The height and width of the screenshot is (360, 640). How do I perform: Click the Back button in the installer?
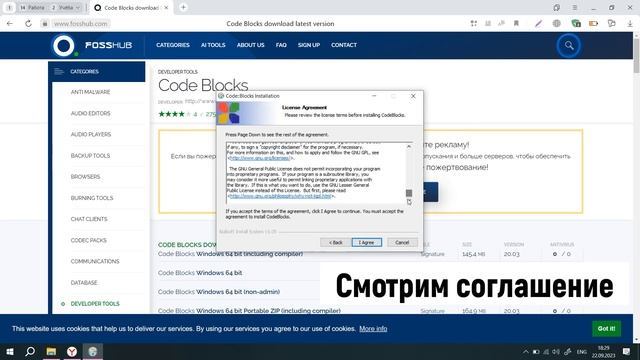336,242
